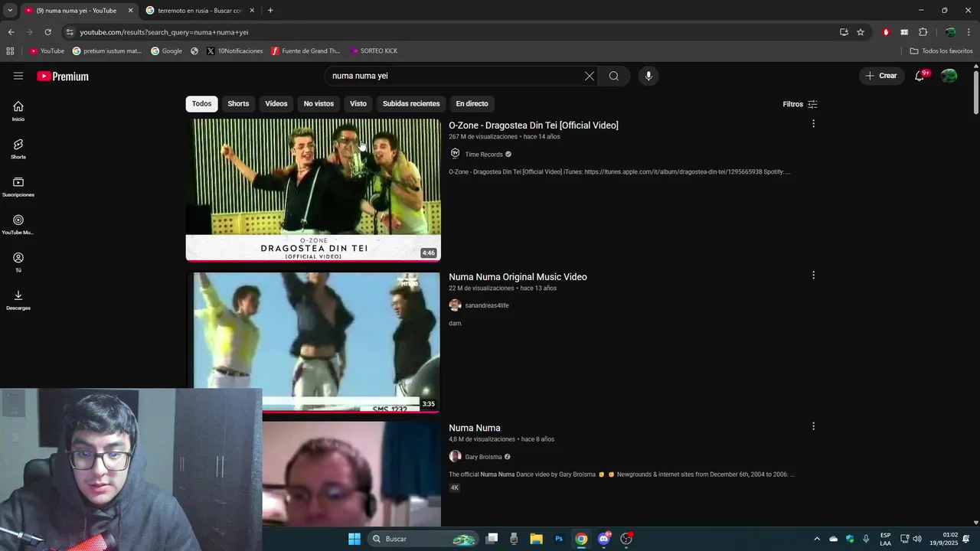Viewport: 980px width, 551px height.
Task: Start voice search with the microphone
Action: 648,76
